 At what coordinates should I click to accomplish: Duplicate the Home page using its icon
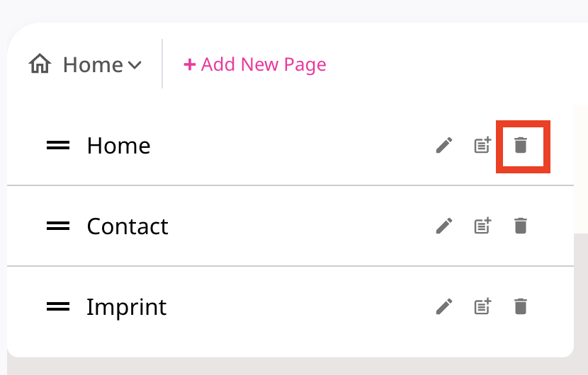click(x=482, y=145)
